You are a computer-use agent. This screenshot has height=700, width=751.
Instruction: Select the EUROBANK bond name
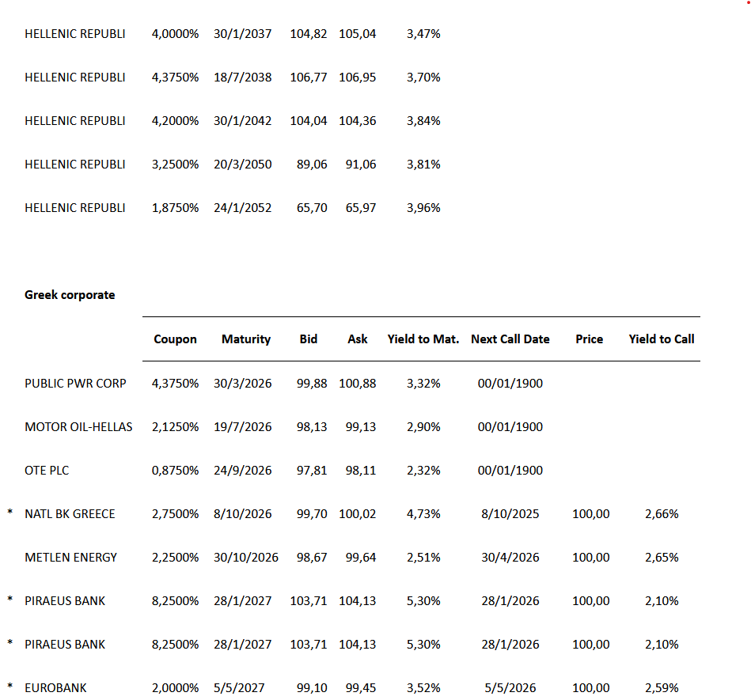pyautogui.click(x=55, y=688)
